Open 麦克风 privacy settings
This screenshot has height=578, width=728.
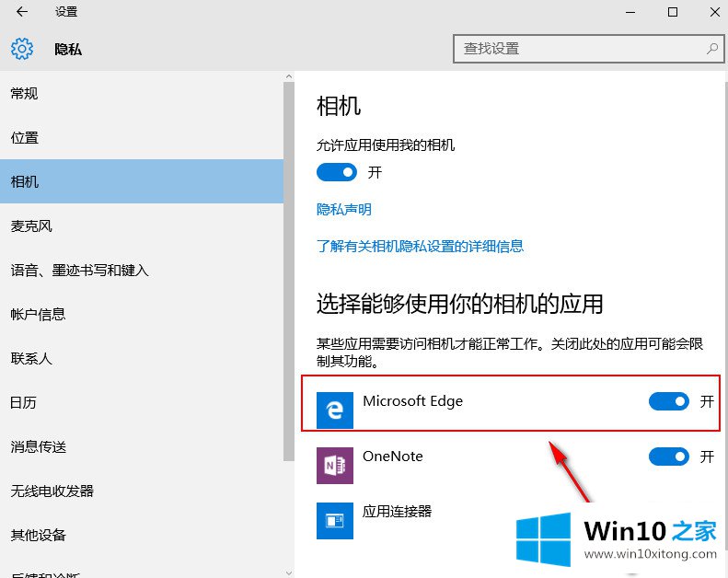[142, 226]
